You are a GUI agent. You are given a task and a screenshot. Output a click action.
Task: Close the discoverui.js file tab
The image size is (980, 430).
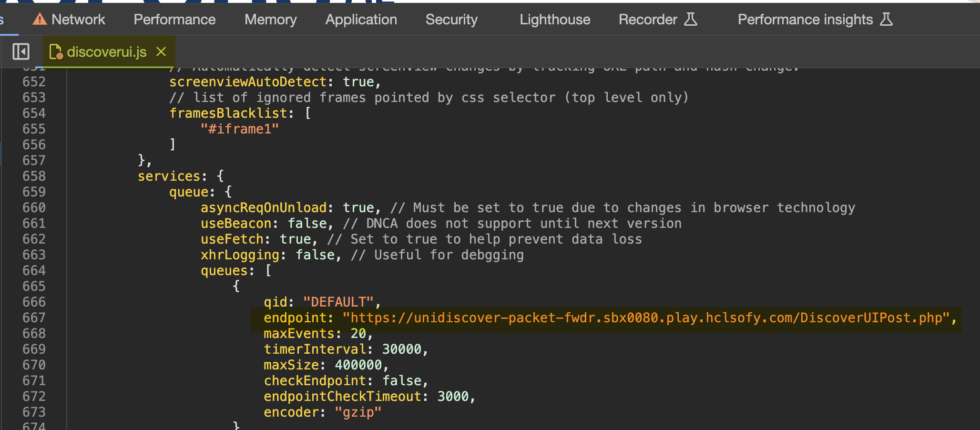[161, 51]
